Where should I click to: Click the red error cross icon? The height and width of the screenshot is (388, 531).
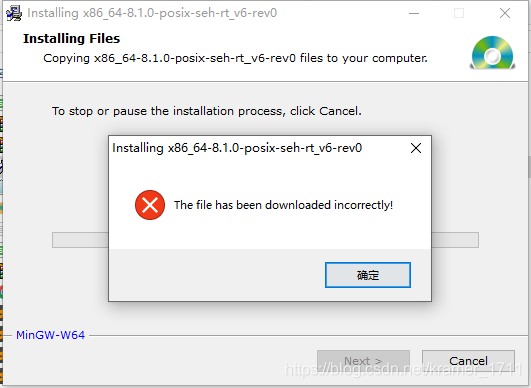pos(150,205)
